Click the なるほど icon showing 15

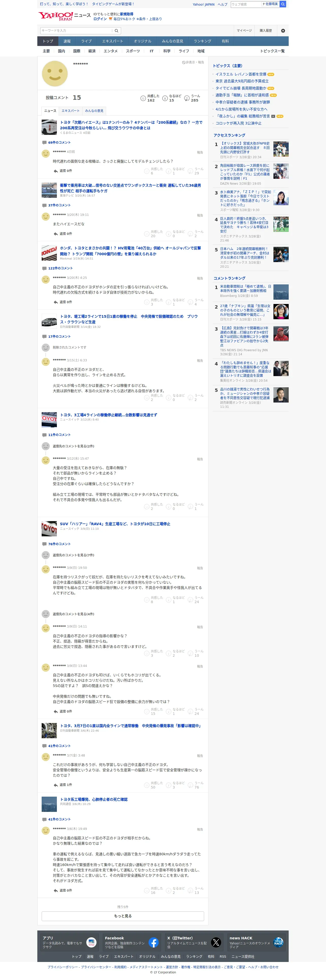pyautogui.click(x=165, y=99)
